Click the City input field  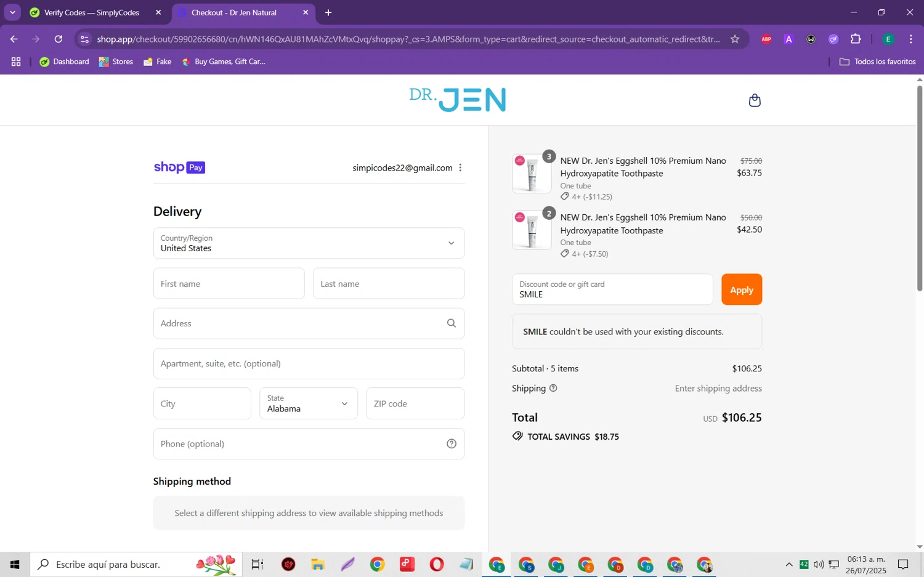[x=202, y=403]
